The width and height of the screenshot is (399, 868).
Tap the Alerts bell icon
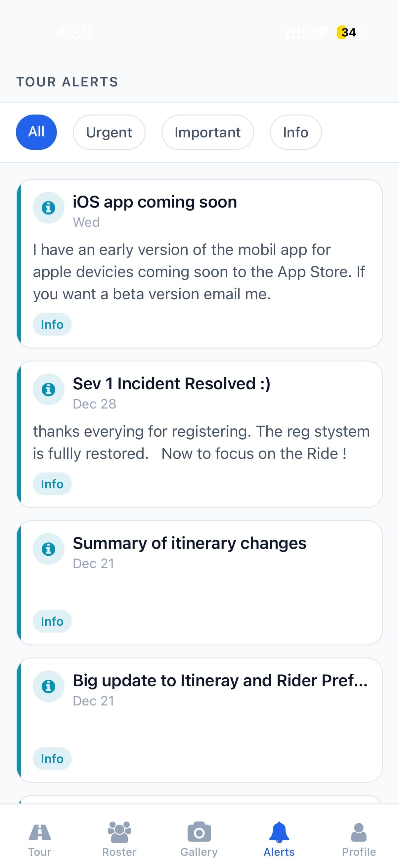[279, 832]
